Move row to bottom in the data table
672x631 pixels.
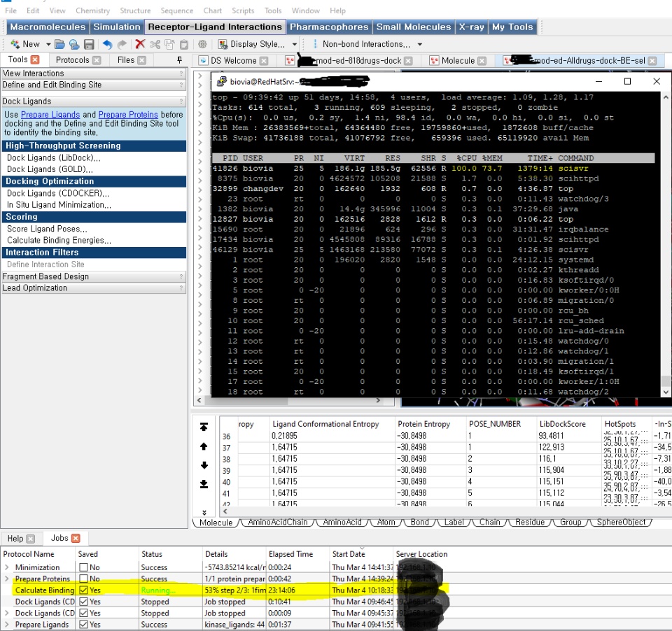204,484
